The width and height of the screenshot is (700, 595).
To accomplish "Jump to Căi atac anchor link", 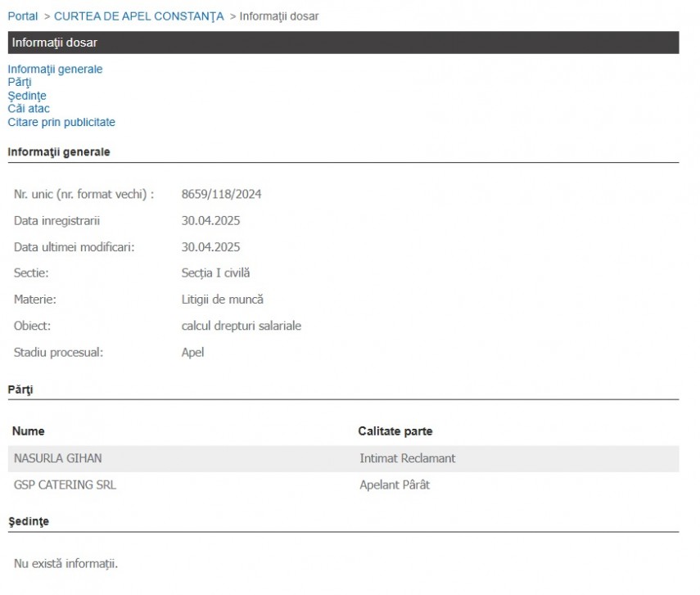I will pos(29,109).
